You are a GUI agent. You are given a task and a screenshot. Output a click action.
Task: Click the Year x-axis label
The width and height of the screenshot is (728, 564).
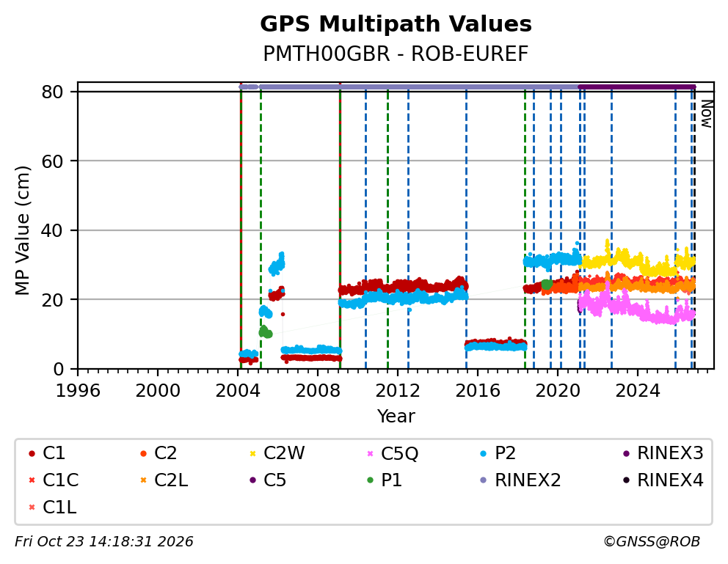(x=396, y=416)
